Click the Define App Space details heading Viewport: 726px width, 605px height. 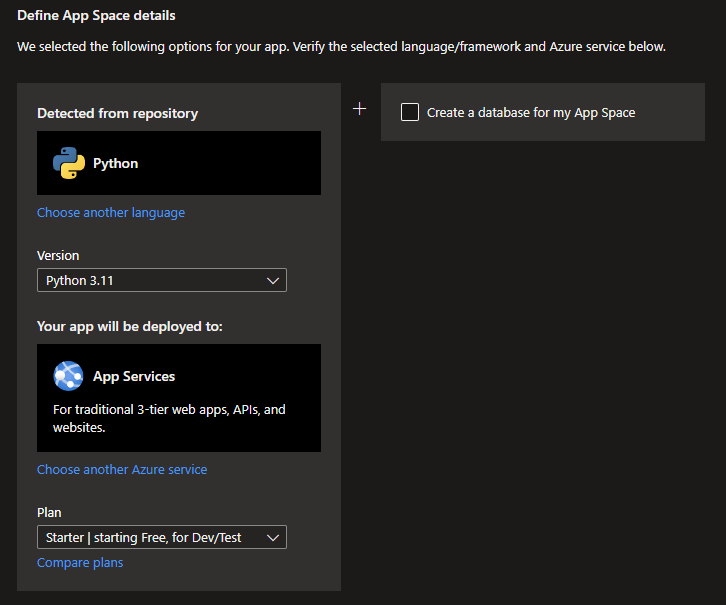pos(96,16)
